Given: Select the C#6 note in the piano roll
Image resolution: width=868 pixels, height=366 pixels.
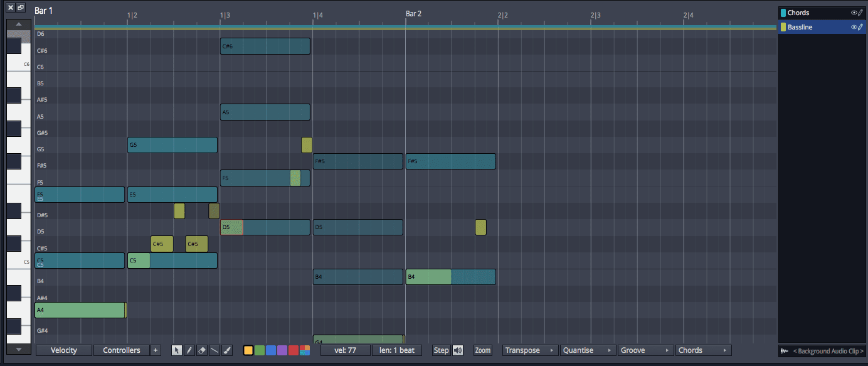Looking at the screenshot, I should coord(265,46).
